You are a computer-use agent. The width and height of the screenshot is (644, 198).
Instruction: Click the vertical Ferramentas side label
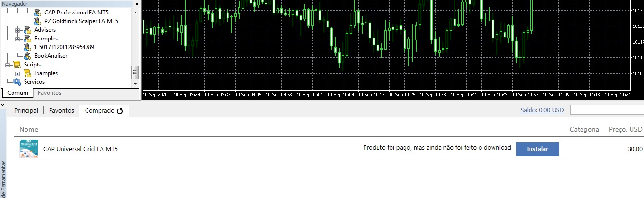click(3, 179)
